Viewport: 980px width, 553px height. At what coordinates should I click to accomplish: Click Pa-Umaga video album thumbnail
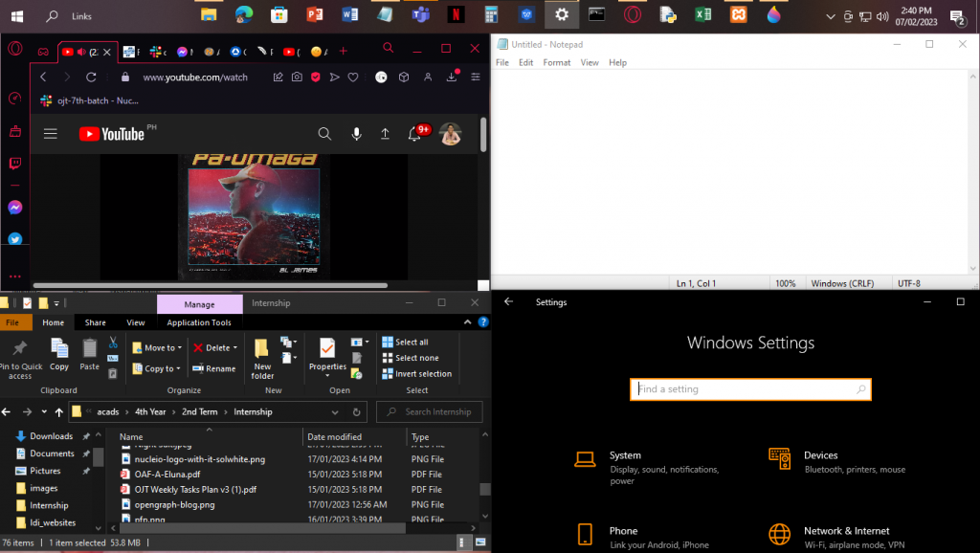coord(254,217)
